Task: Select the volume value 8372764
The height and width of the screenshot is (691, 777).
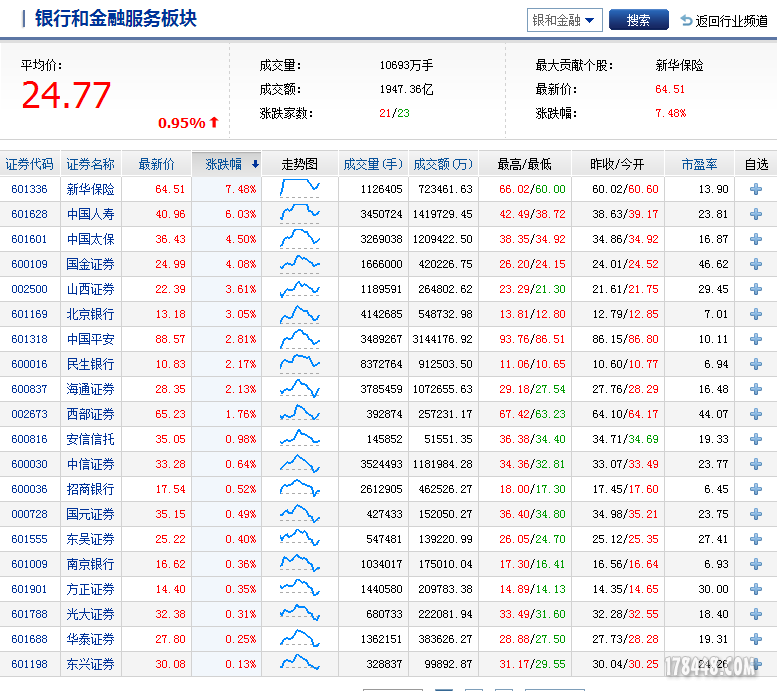Action: coord(381,364)
